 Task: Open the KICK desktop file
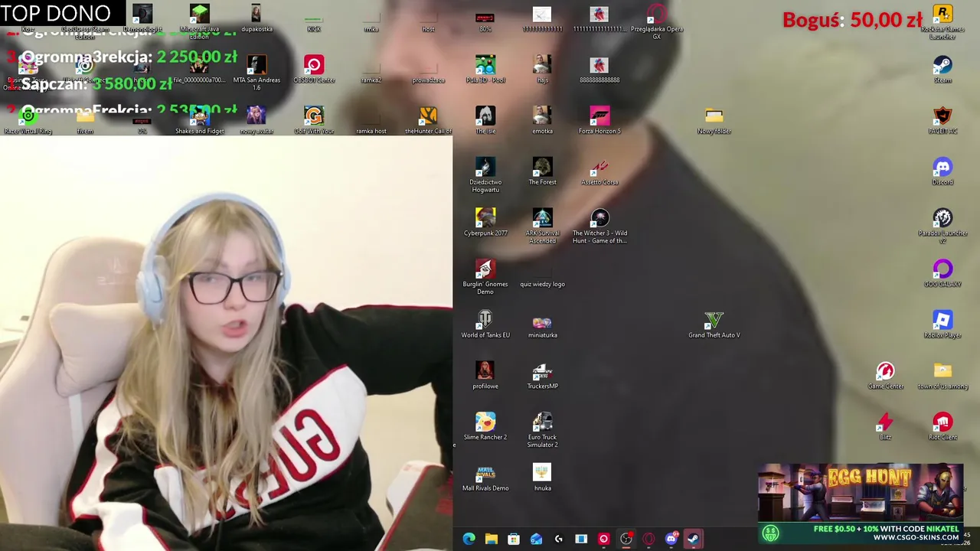click(x=314, y=18)
